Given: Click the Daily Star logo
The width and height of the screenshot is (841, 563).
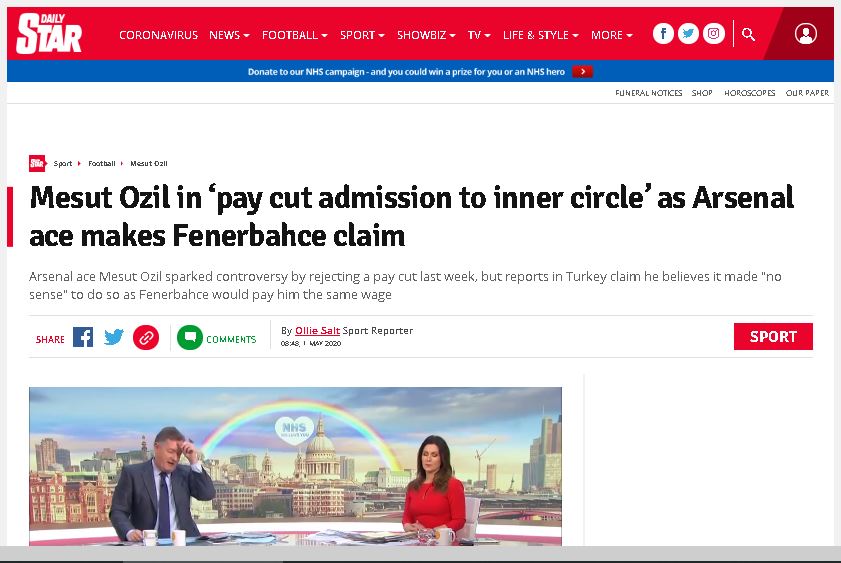Looking at the screenshot, I should click(x=49, y=33).
